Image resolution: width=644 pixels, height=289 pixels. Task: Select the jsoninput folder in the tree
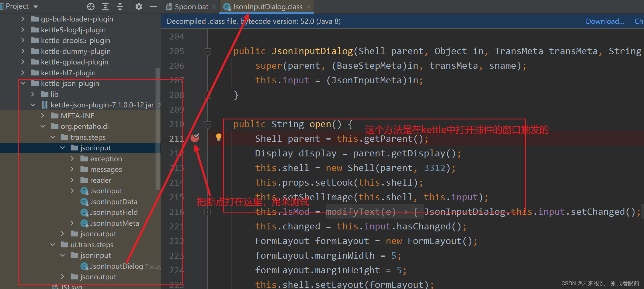tap(95, 148)
